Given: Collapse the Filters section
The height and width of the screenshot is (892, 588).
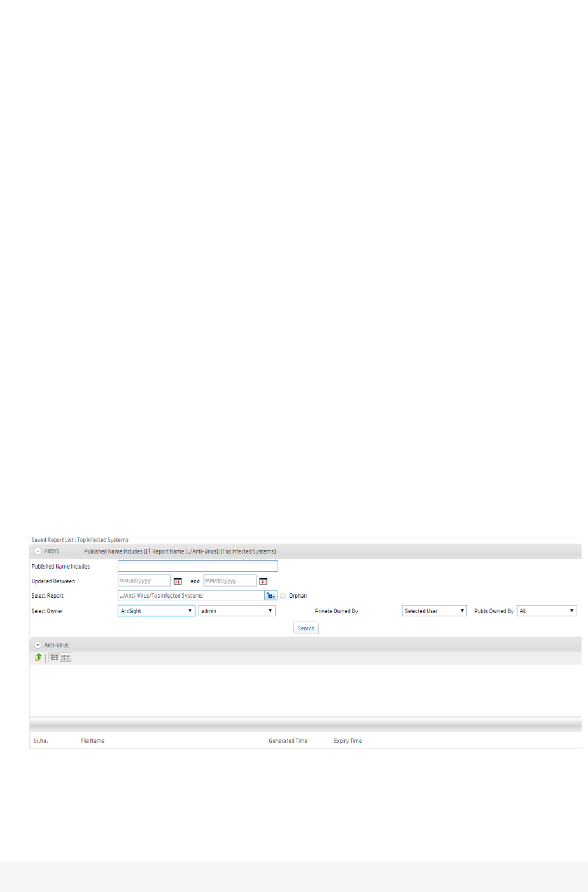Looking at the screenshot, I should click(38, 551).
